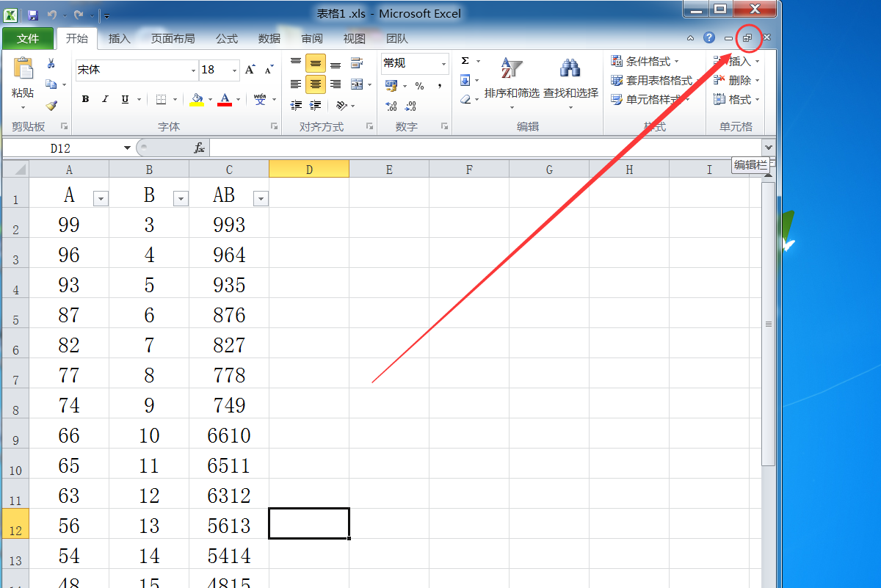Viewport: 881px width, 588px height.
Task: Toggle align text left
Action: [296, 84]
